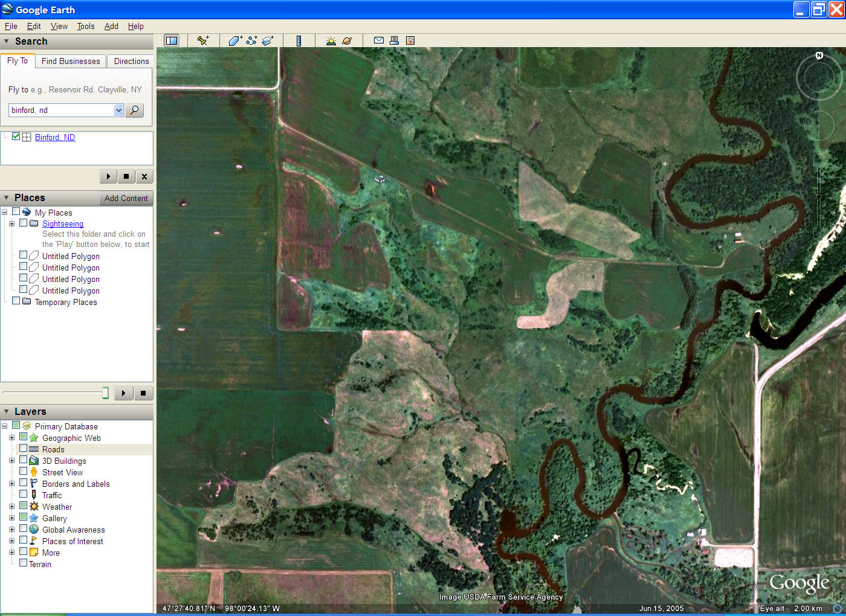The image size is (846, 616).
Task: Expand the Weather layer node
Action: (x=11, y=506)
